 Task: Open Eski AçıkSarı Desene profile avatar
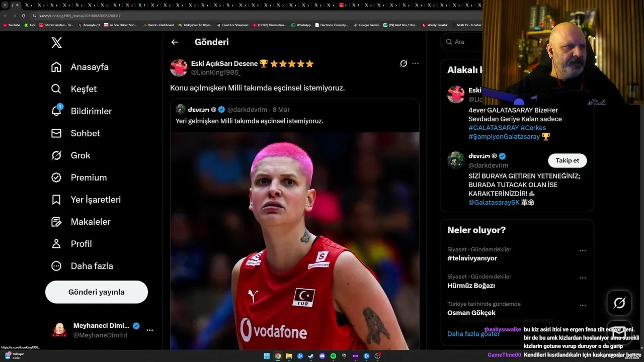click(179, 68)
